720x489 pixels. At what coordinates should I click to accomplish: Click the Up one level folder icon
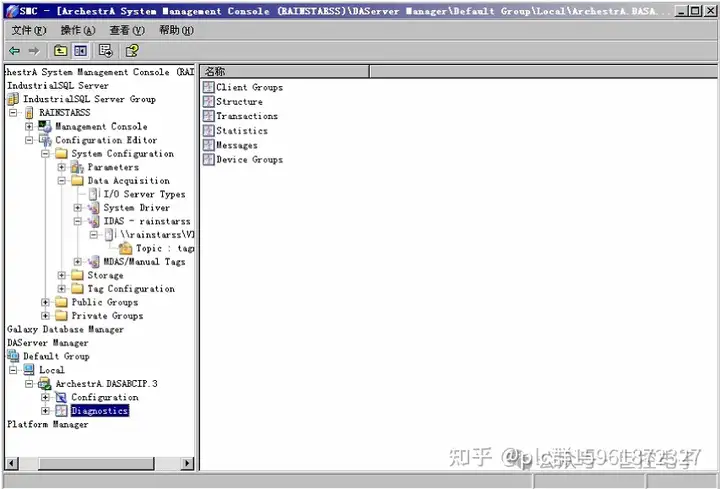click(60, 51)
